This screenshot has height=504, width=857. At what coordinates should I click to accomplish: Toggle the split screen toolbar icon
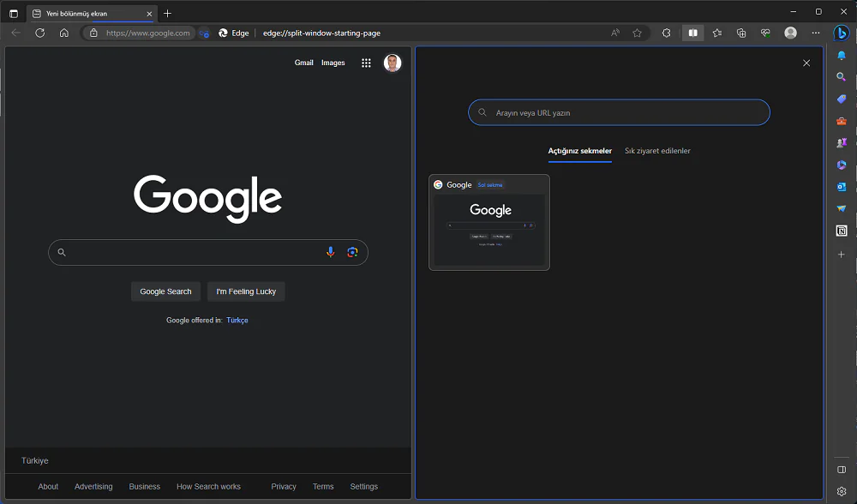(x=692, y=33)
